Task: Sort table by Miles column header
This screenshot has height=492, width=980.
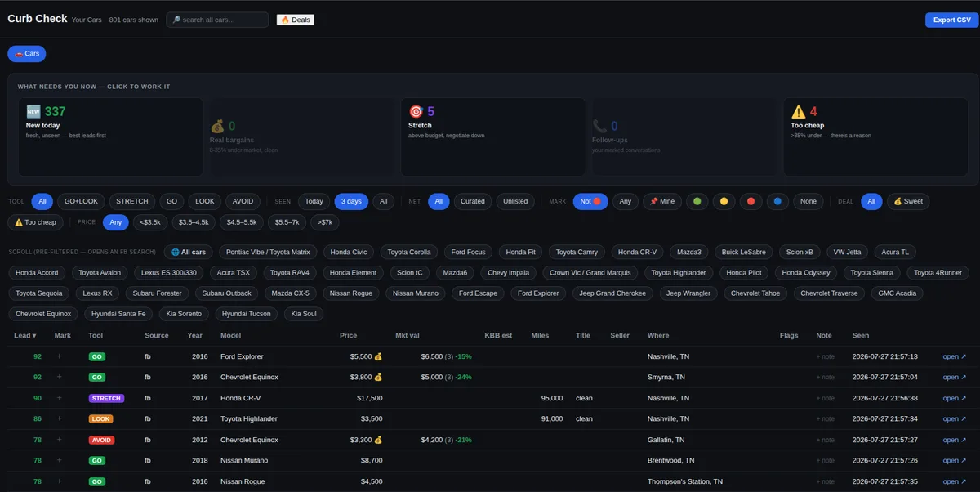Action: [540, 335]
